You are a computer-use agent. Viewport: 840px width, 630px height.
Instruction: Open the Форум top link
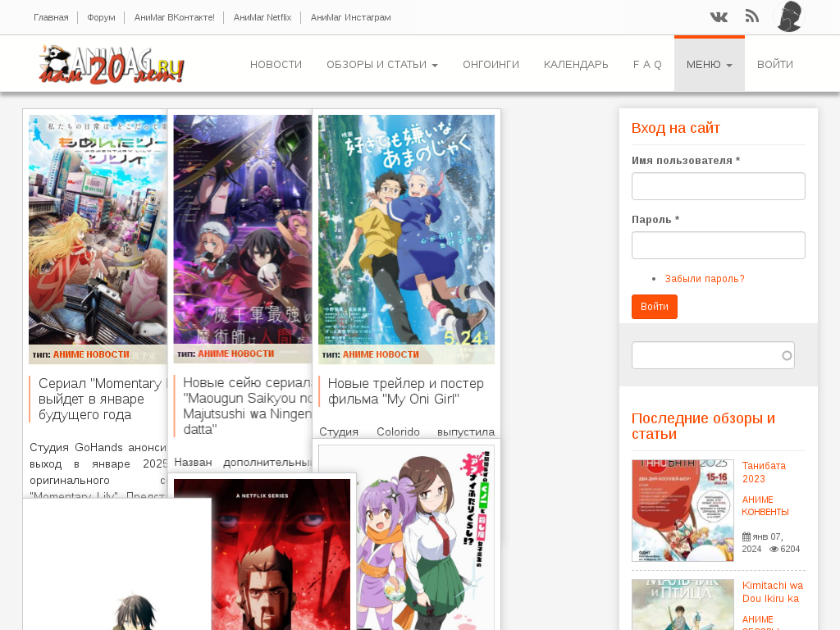[101, 17]
